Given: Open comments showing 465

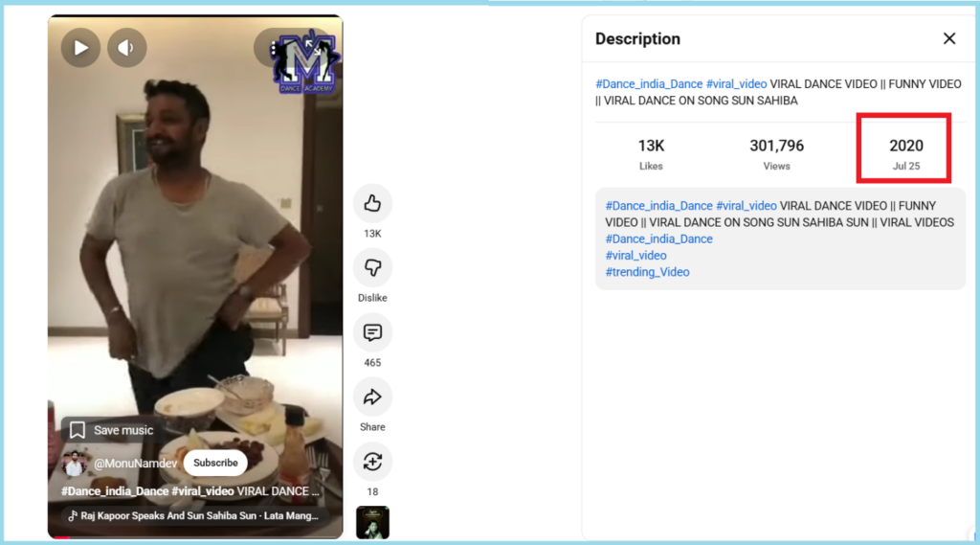Looking at the screenshot, I should click(x=372, y=332).
